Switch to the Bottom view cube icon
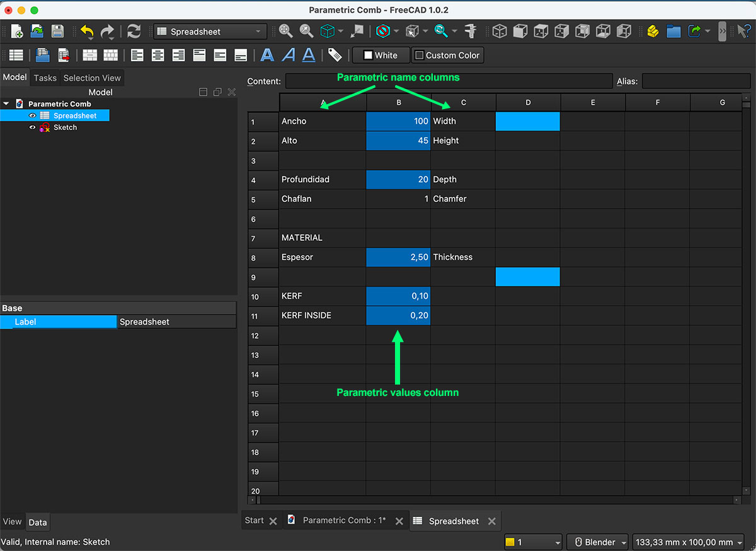This screenshot has height=551, width=756. coord(603,31)
